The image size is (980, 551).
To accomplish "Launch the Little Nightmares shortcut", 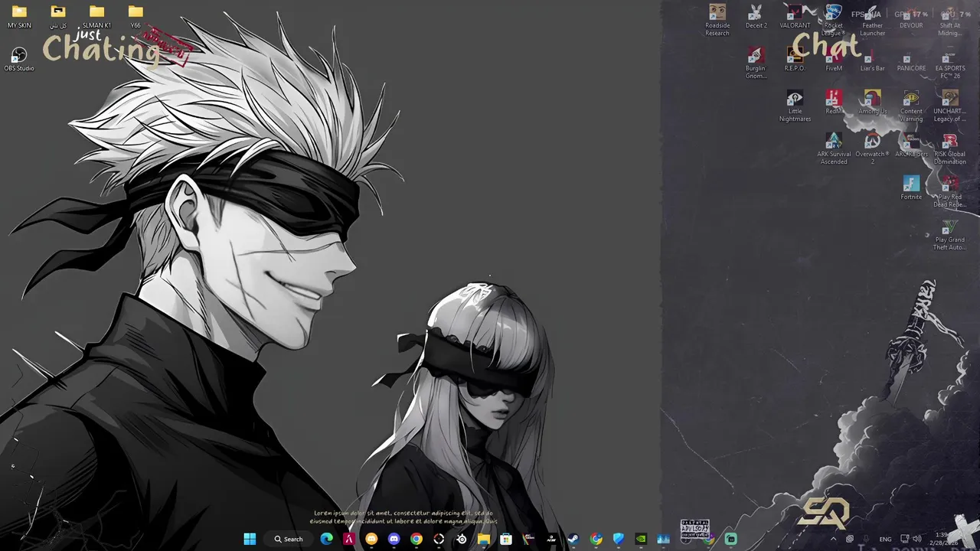I will (795, 106).
